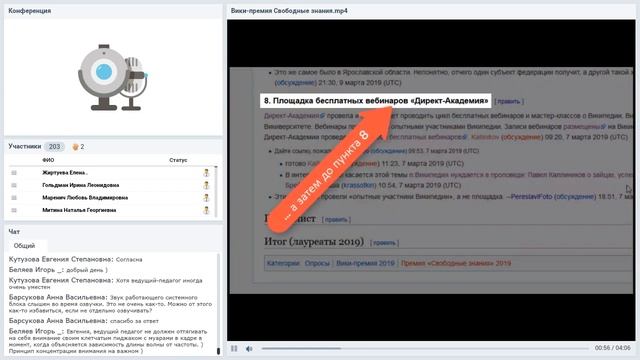Open the Вики-премия 2019 category link

[x=365, y=263]
